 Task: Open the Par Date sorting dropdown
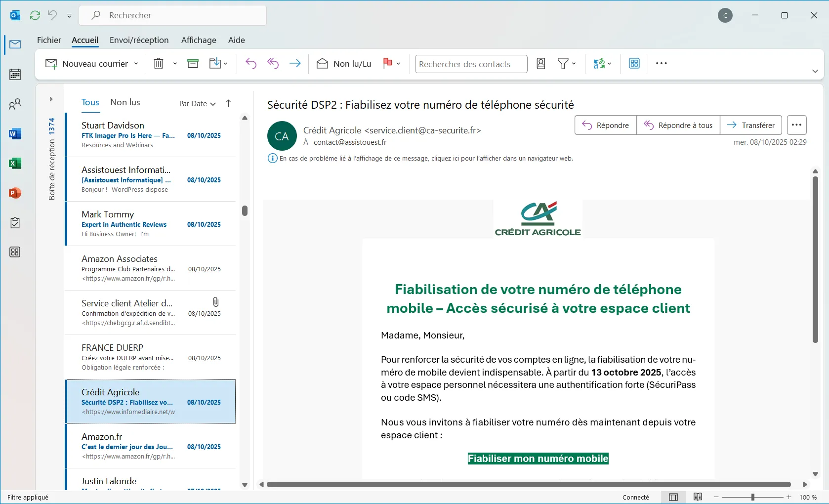pyautogui.click(x=197, y=104)
